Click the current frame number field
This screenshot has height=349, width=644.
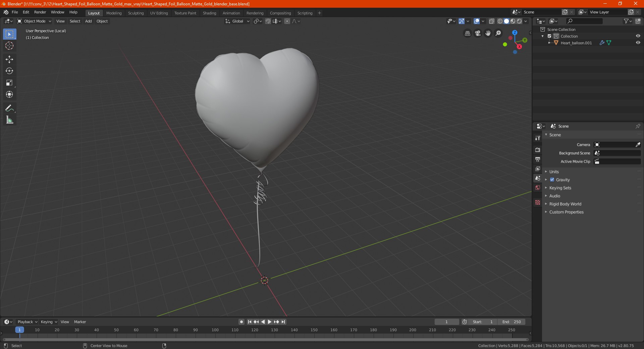point(446,322)
